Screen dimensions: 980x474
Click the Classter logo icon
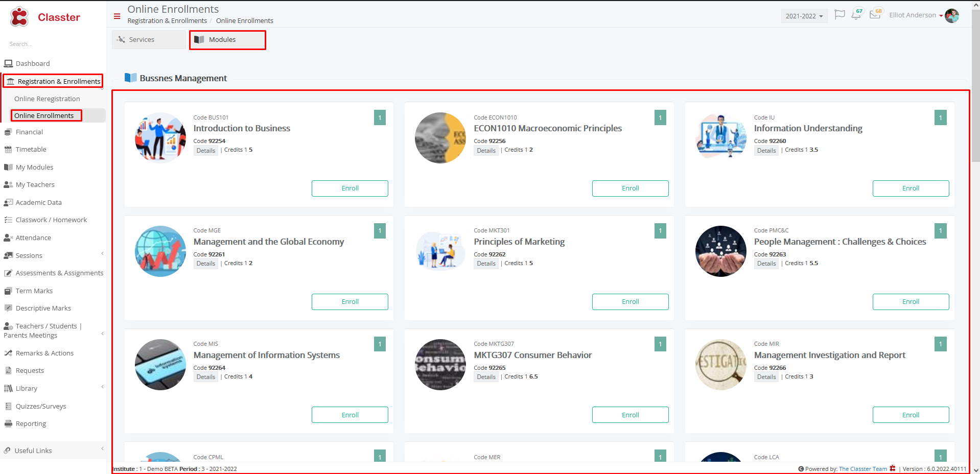click(x=19, y=17)
